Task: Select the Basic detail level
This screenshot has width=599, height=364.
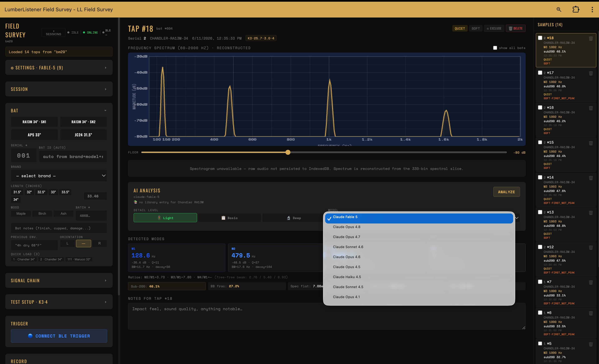Action: (229, 218)
